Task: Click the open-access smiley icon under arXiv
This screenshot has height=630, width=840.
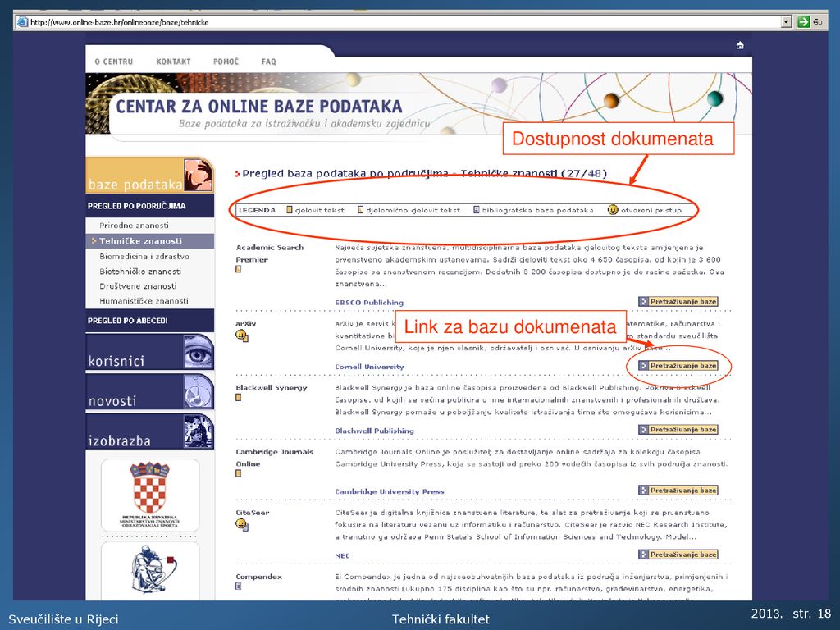Action: pyautogui.click(x=242, y=336)
